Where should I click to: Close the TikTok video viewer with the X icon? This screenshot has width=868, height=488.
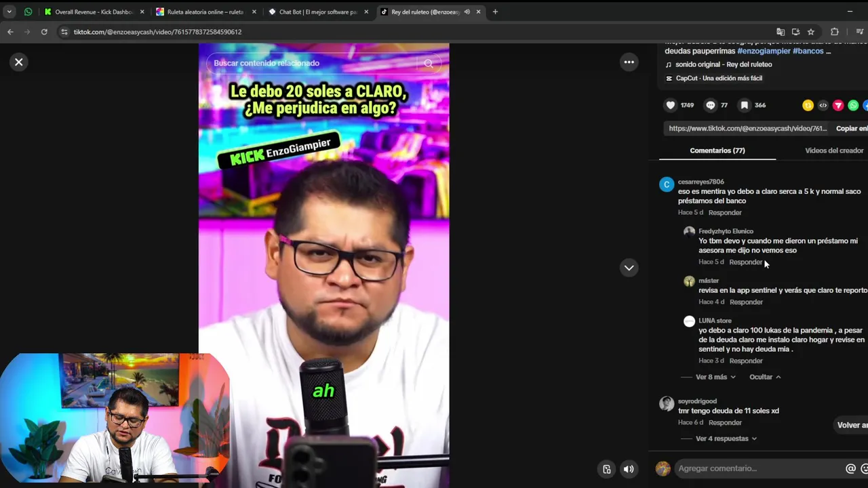[19, 62]
